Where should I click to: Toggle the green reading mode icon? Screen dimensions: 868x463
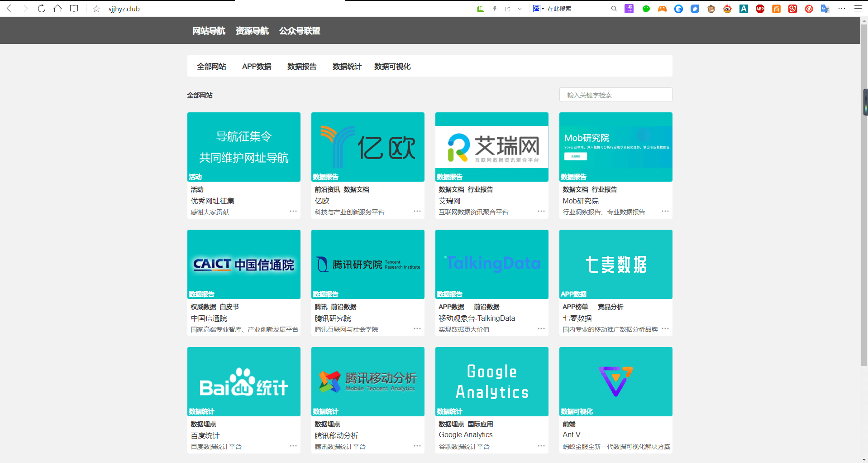(x=481, y=9)
